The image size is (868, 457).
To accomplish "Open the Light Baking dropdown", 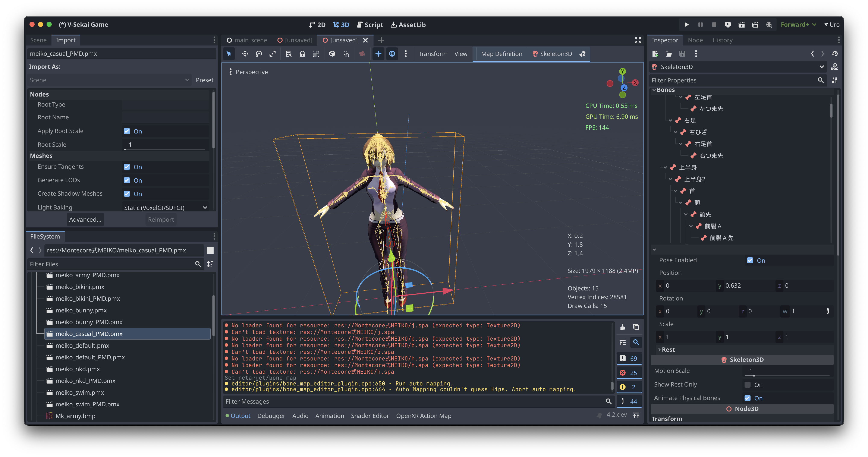I will click(x=166, y=208).
